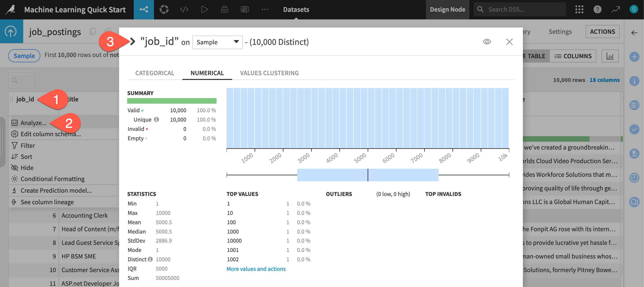Open the timeline clock icon in sidebar
Viewport: 644px width, 287px height.
(634, 178)
